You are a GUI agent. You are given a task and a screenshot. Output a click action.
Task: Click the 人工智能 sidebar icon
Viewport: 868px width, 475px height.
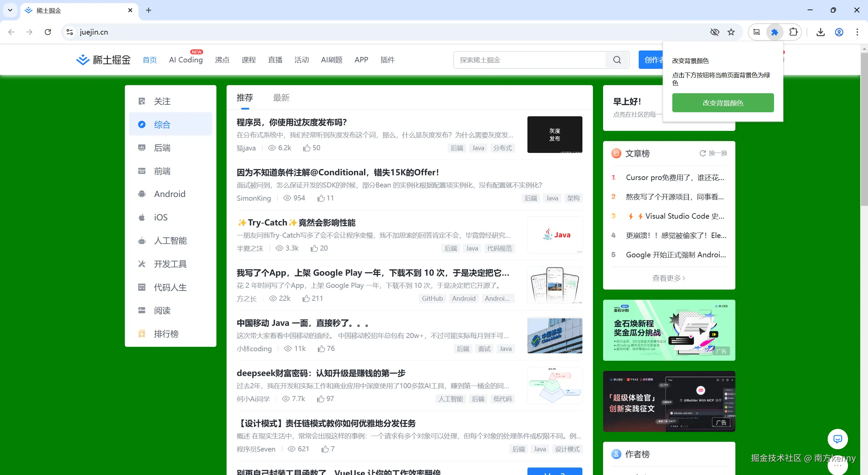(x=142, y=240)
